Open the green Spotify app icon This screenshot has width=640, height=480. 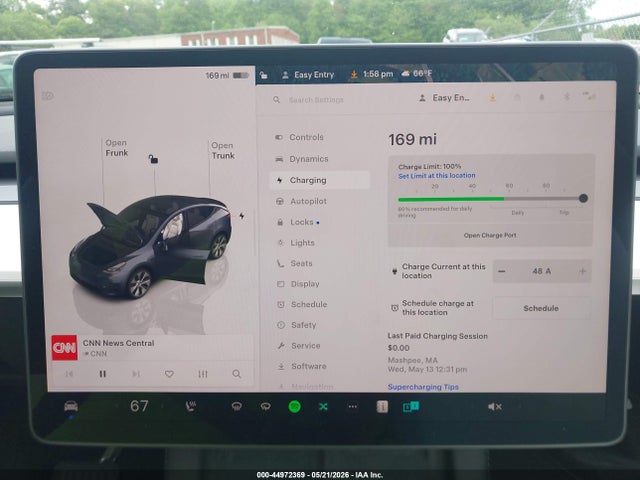pos(295,407)
